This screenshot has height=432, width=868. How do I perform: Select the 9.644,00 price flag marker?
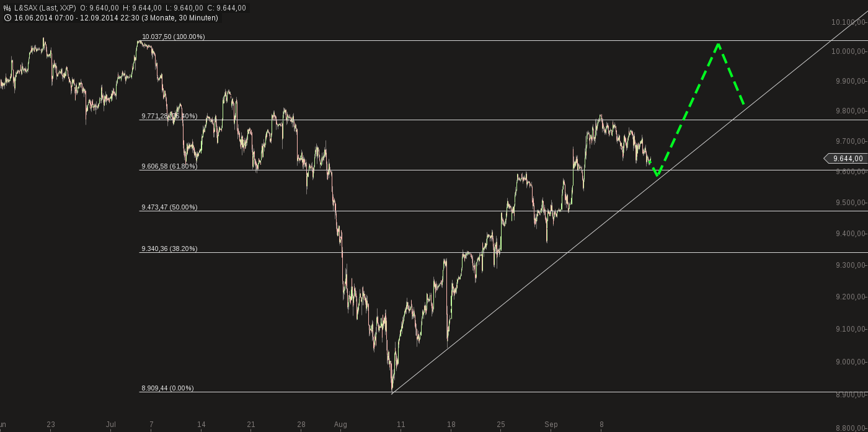click(849, 159)
